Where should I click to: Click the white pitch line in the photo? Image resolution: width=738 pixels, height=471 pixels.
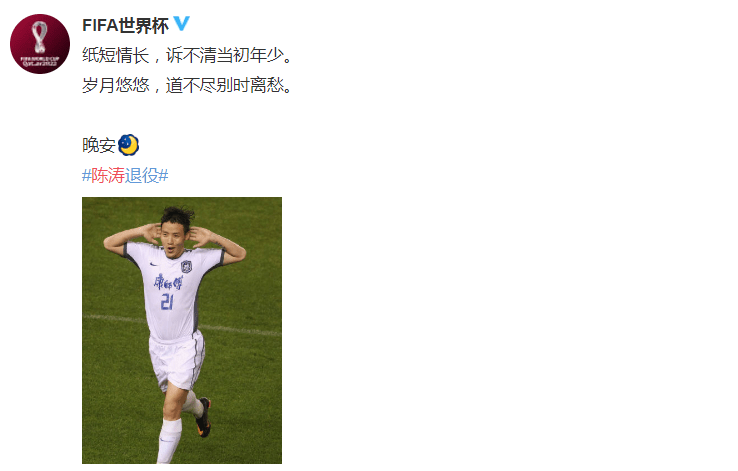coord(240,330)
